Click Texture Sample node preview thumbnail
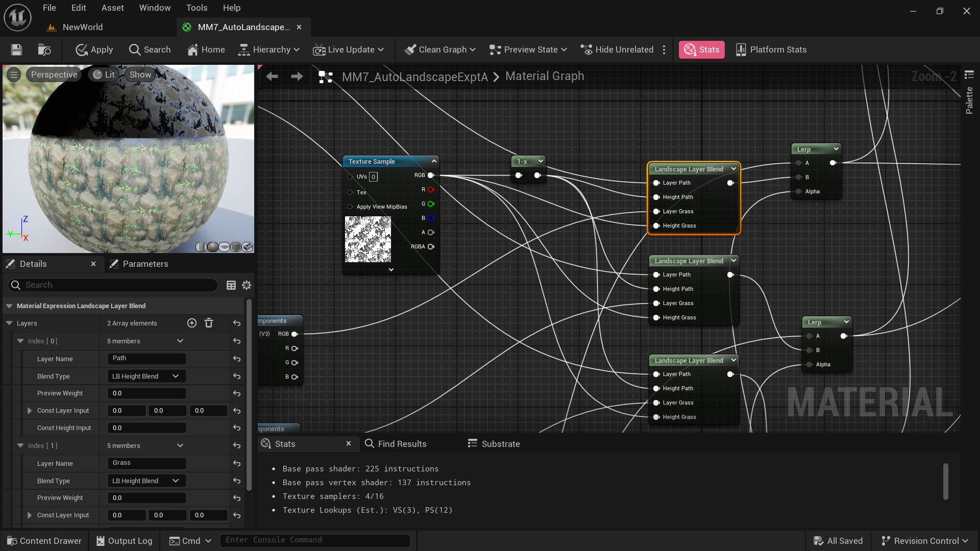Screen dimensions: 980x551 [x=367, y=239]
